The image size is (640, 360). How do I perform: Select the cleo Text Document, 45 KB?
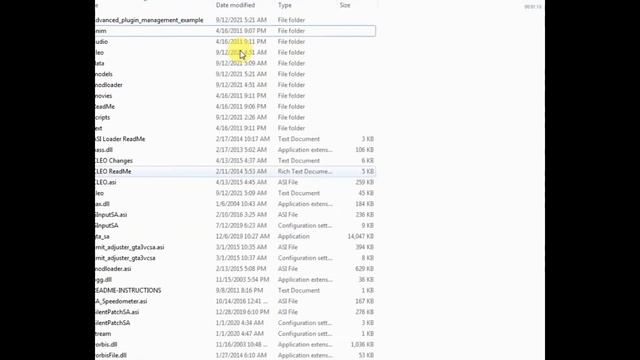(235, 193)
